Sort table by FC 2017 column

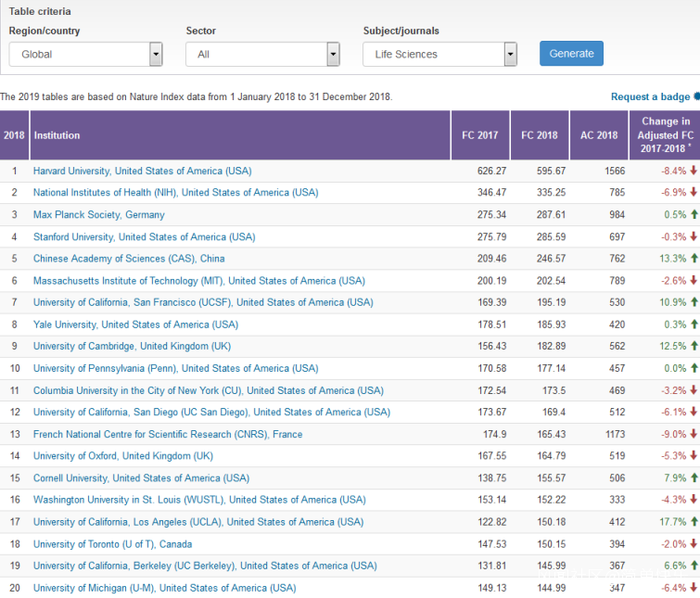479,135
